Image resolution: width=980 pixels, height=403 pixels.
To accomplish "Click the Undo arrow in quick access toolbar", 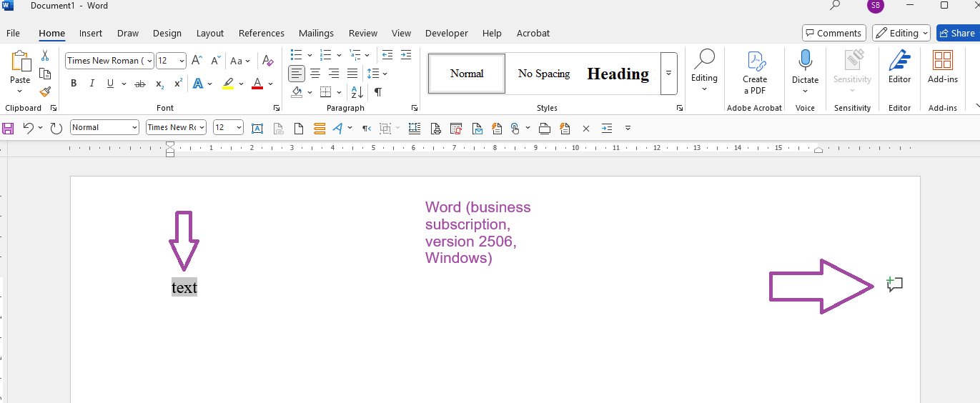I will pyautogui.click(x=28, y=128).
